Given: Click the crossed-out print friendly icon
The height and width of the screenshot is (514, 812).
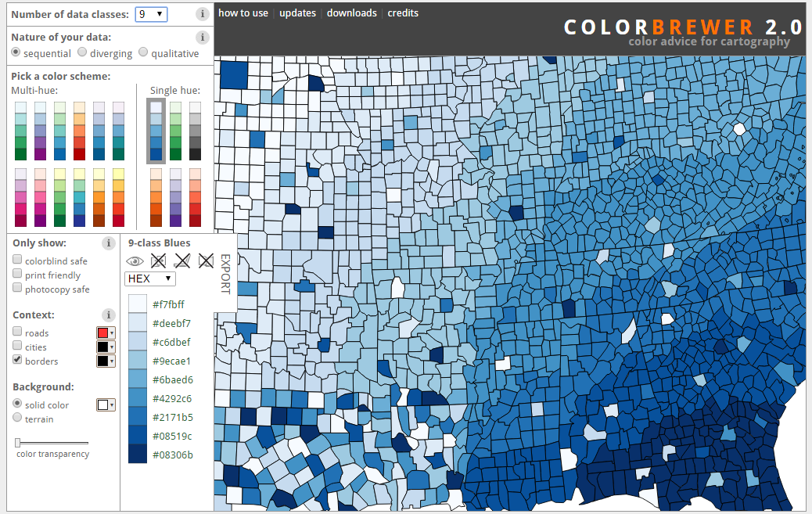Looking at the screenshot, I should click(181, 261).
